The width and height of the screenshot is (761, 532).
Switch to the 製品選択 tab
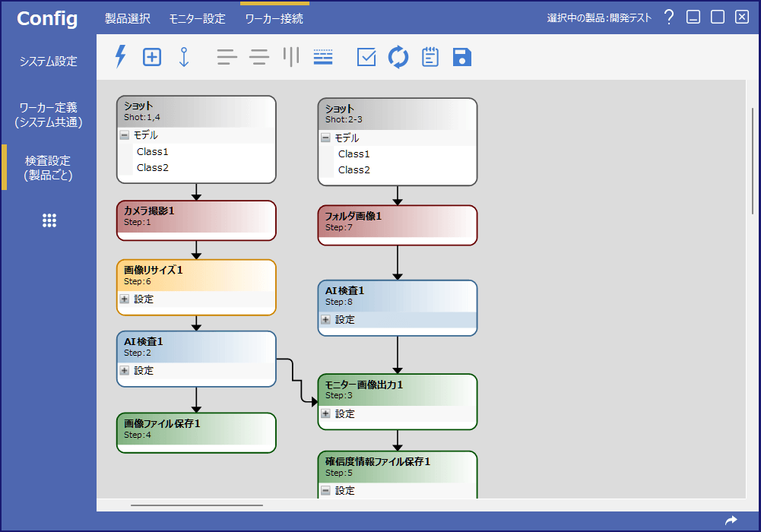(128, 18)
